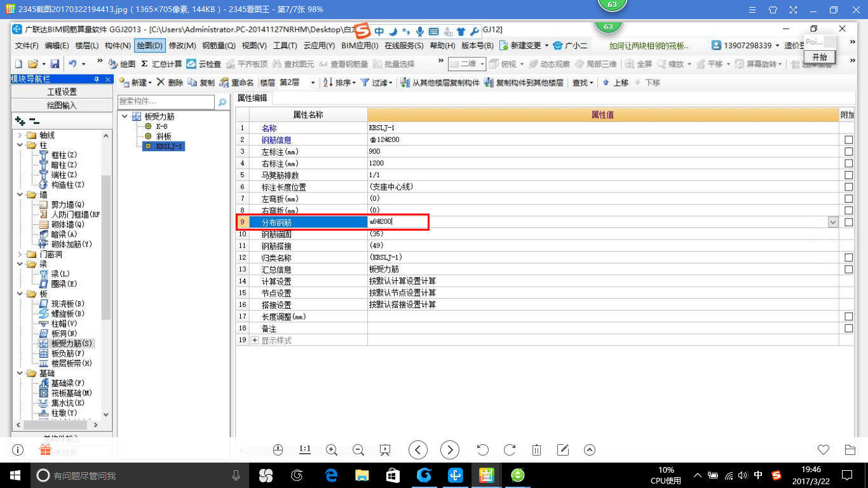Viewer: click the zoom out magnifier icon
Image resolution: width=868 pixels, height=488 pixels.
click(358, 450)
